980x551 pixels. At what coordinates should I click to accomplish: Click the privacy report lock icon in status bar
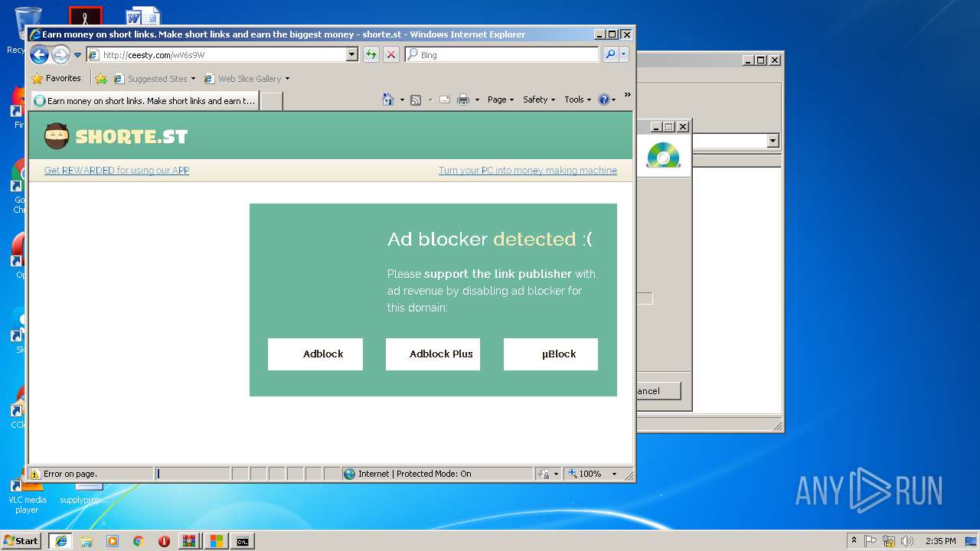point(544,474)
